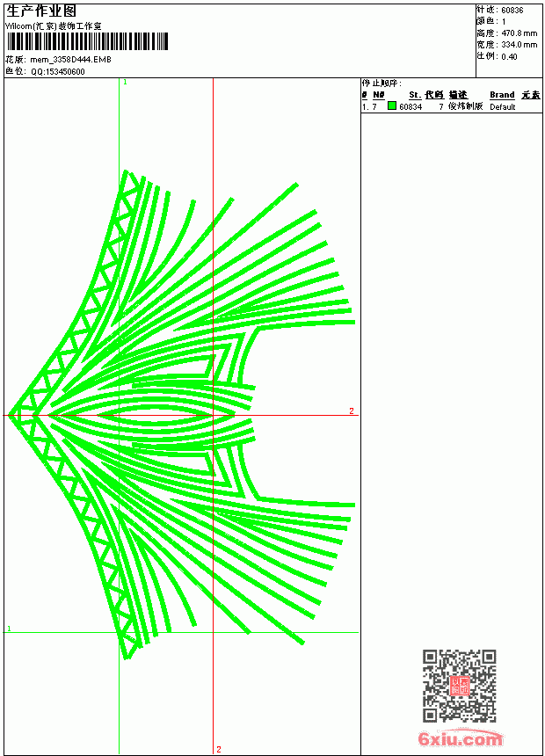This screenshot has height=756, width=545.
Task: Click the red axis marker 2 at right edge
Action: tap(352, 411)
